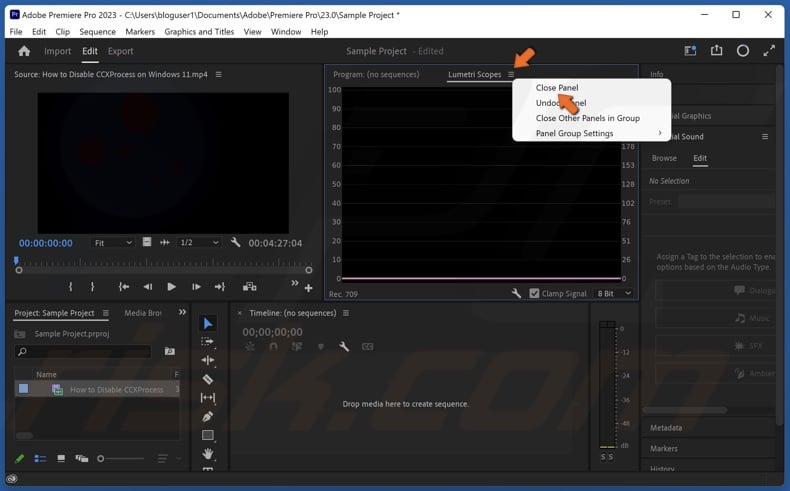This screenshot has height=491, width=790.
Task: Go to In point button
Action: [x=123, y=287]
